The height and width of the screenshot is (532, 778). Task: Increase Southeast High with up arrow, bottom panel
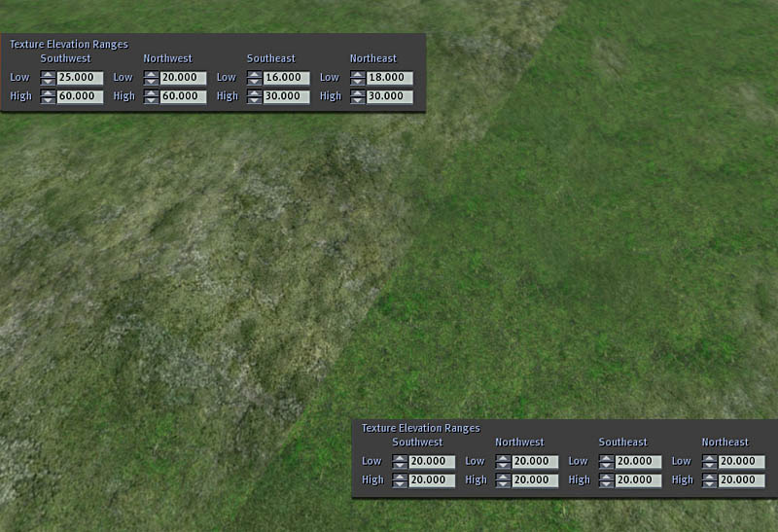[x=606, y=478]
